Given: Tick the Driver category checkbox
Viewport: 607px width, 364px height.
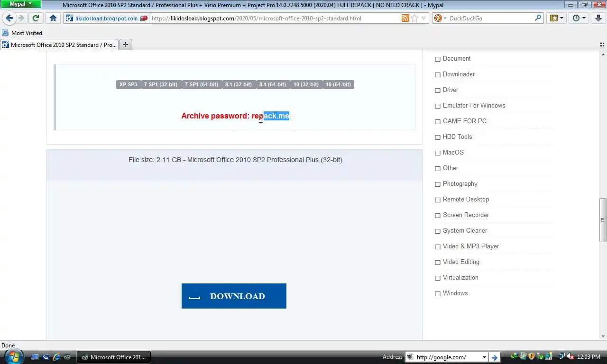Looking at the screenshot, I should [x=438, y=91].
